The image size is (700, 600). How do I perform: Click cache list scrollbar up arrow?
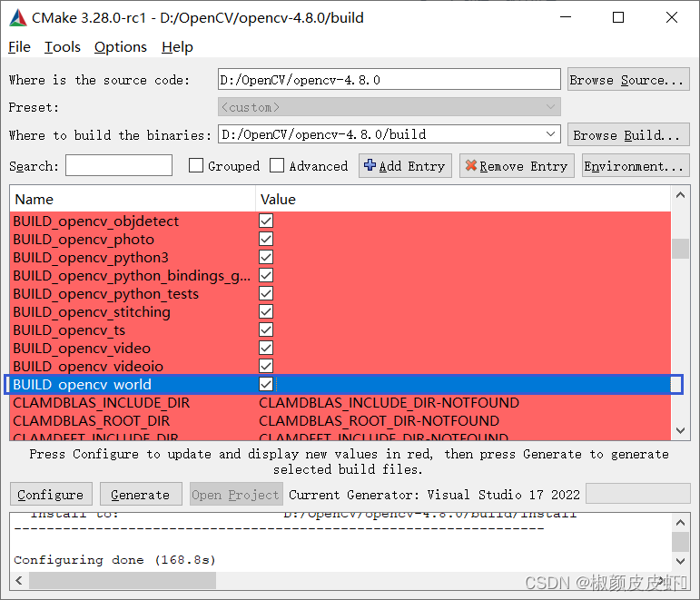680,195
